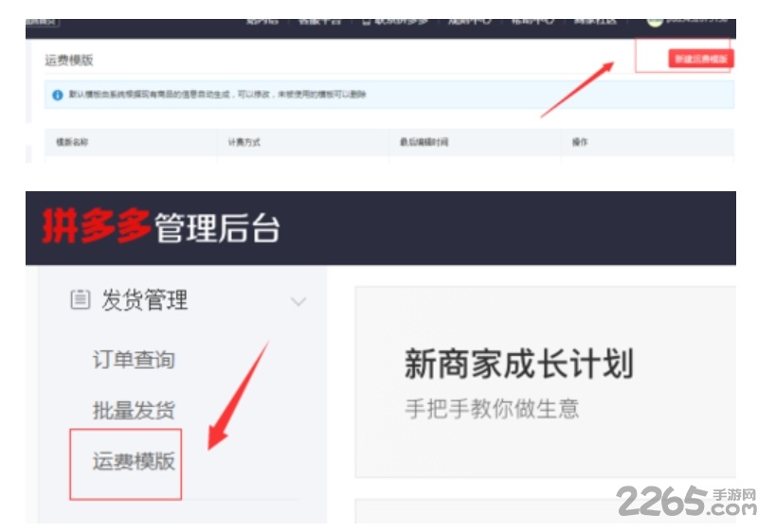Open 运费模版 in the sidebar menu
Screen dimensions: 758x532
(x=134, y=462)
